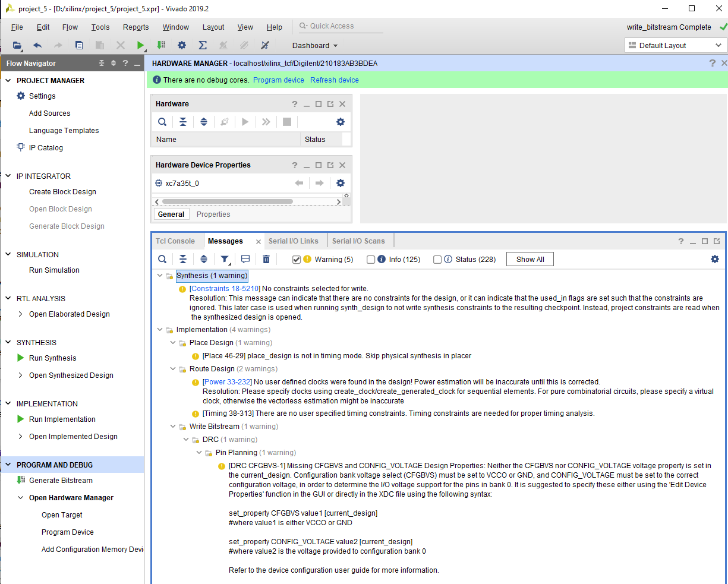Click the float window icon of Hardware panel
The image size is (728, 584).
coord(330,104)
